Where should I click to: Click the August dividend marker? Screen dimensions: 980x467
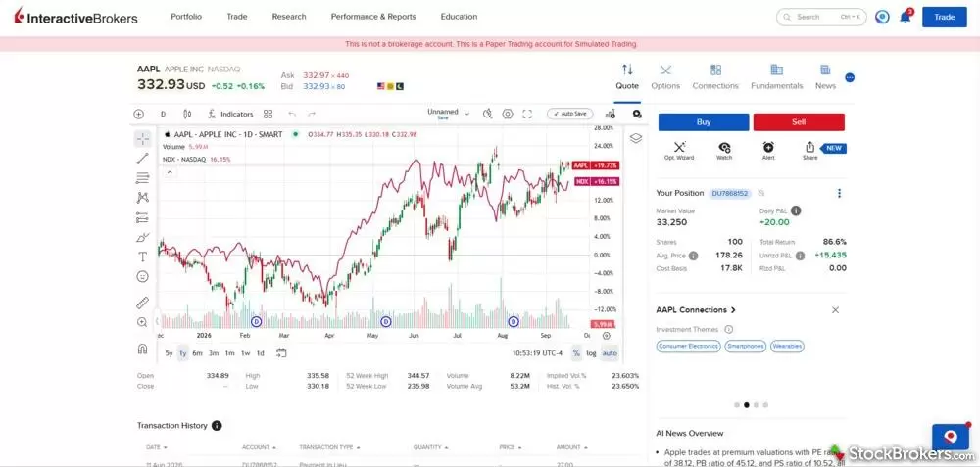click(x=514, y=321)
